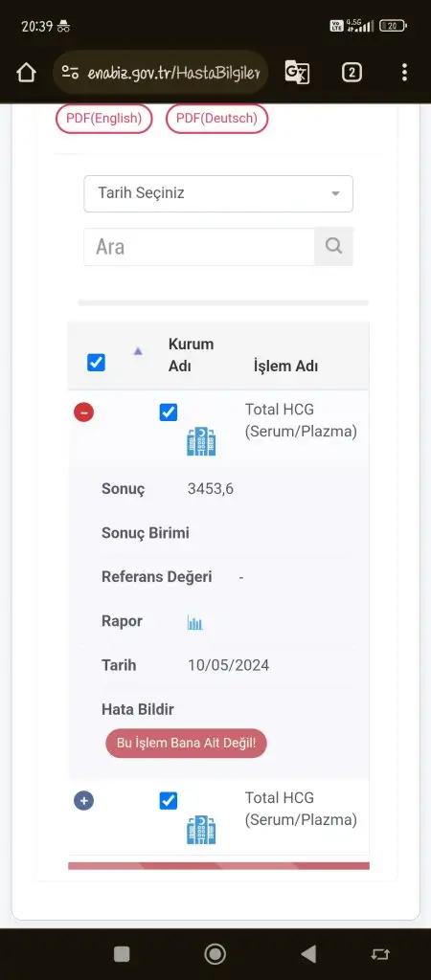
Task: Download the PDF(English) report
Action: click(x=104, y=119)
